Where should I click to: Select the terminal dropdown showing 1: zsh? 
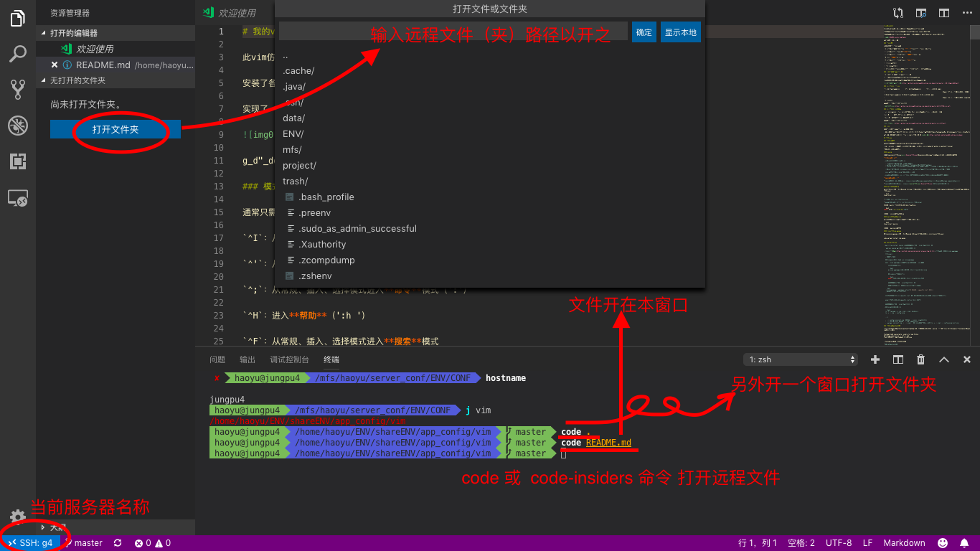[801, 359]
